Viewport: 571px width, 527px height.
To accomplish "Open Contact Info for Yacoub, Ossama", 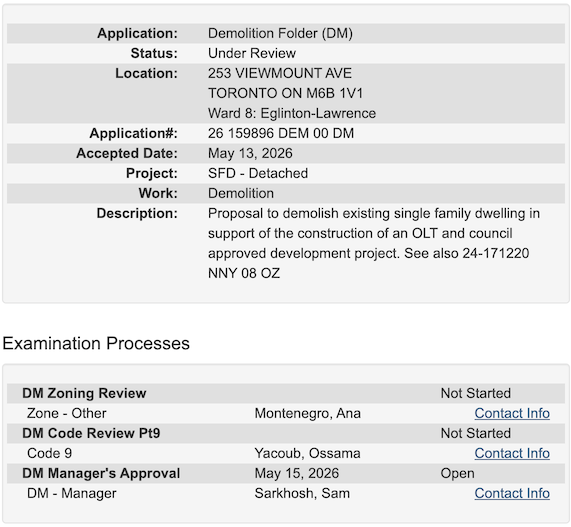I will click(x=512, y=453).
